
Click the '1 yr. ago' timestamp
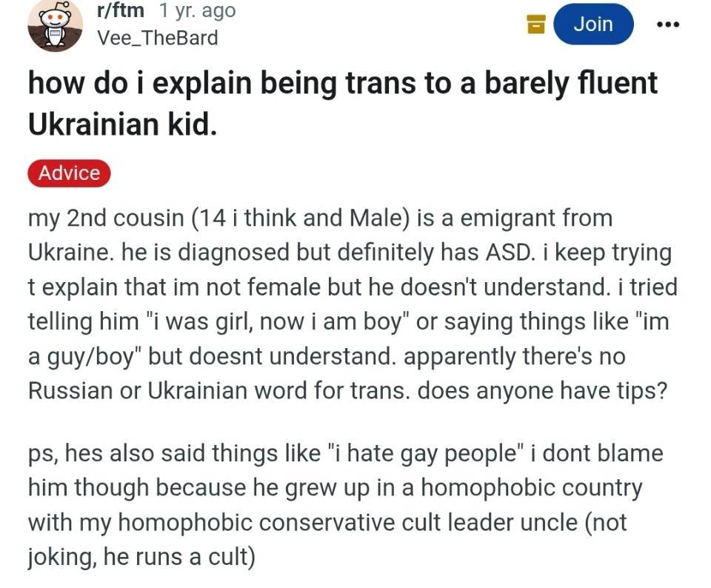click(x=196, y=11)
